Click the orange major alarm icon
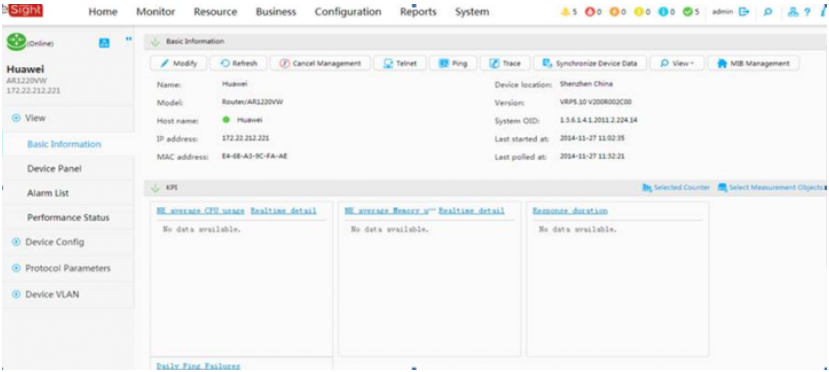Image resolution: width=829 pixels, height=372 pixels. click(613, 12)
